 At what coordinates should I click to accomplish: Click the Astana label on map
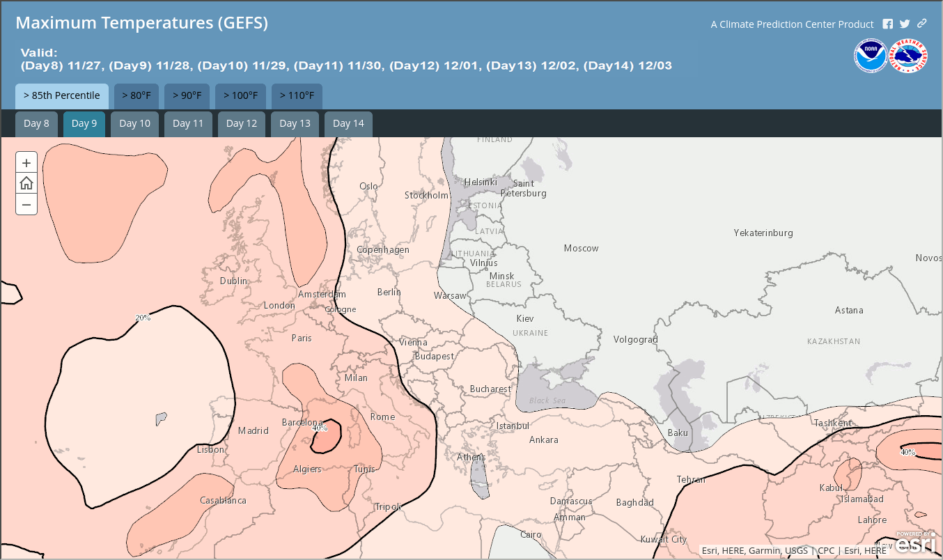point(849,310)
